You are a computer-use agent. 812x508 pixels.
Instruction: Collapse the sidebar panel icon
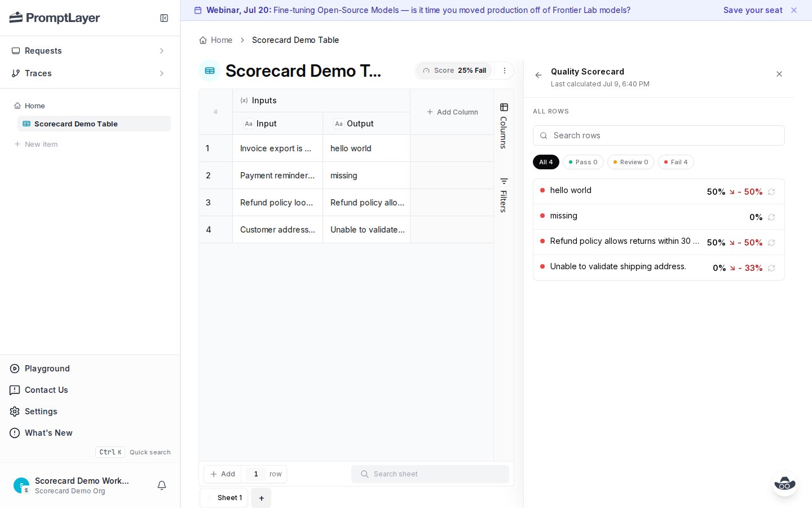(164, 18)
